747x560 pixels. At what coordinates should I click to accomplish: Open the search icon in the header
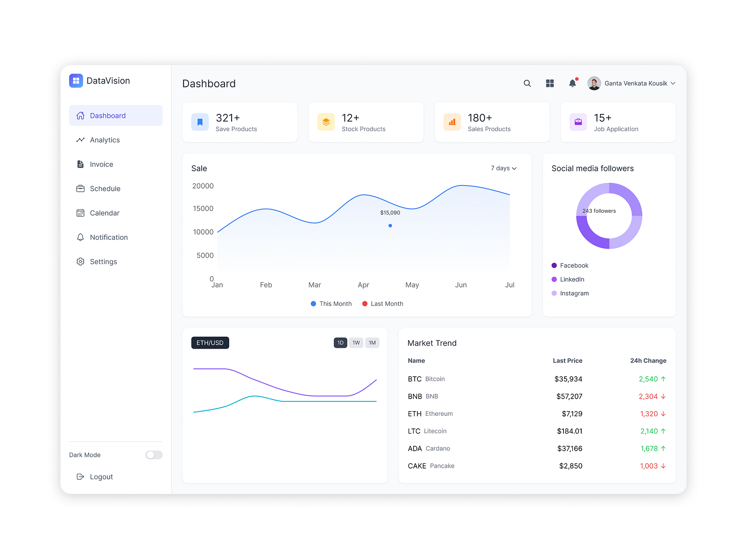[527, 83]
